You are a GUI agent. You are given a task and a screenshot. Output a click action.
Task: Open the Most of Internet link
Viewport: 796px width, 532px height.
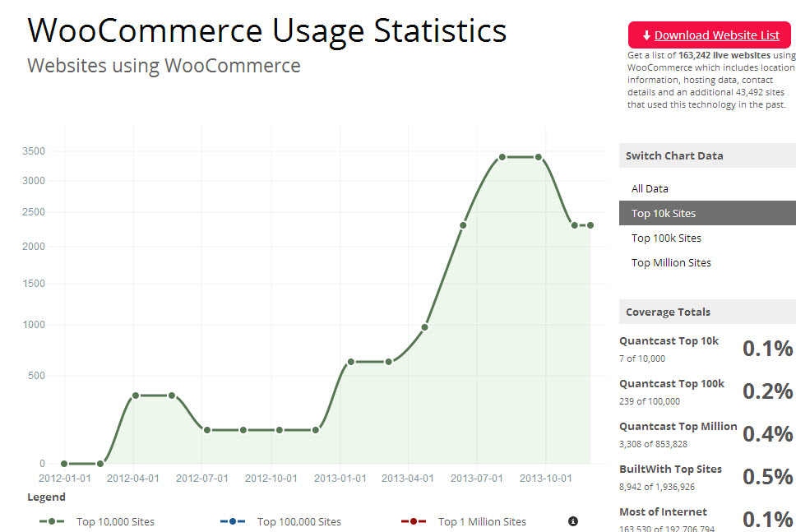[x=663, y=511]
